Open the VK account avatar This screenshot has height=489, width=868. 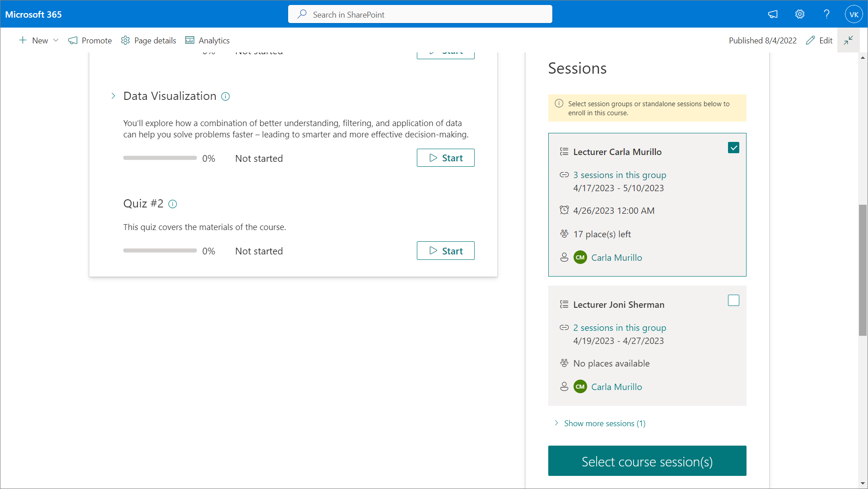coord(854,14)
